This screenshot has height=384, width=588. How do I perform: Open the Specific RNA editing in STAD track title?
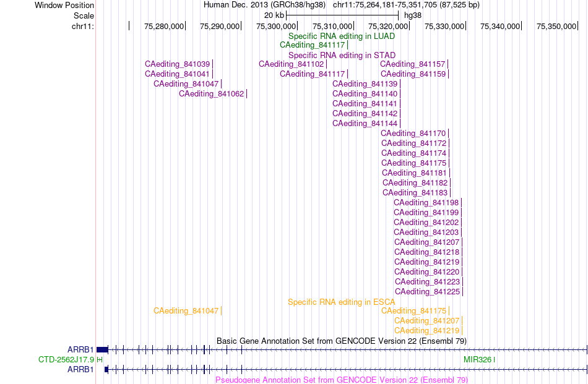pos(342,55)
